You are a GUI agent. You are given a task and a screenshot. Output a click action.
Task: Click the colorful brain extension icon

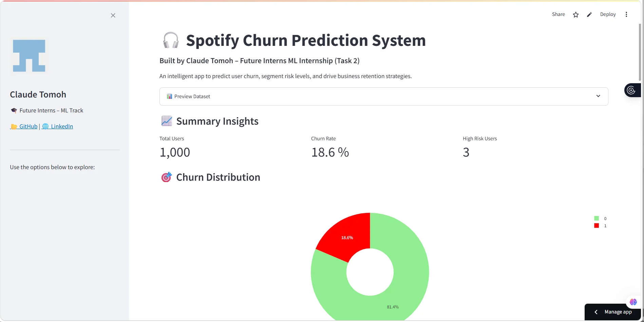click(633, 302)
